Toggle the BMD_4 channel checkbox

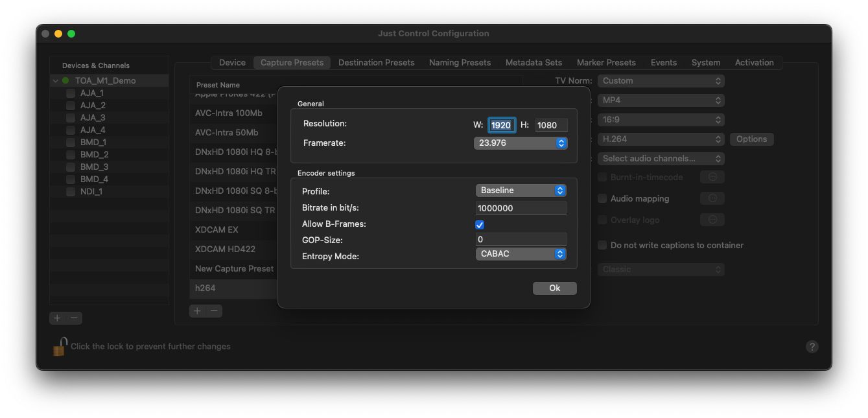pos(71,179)
